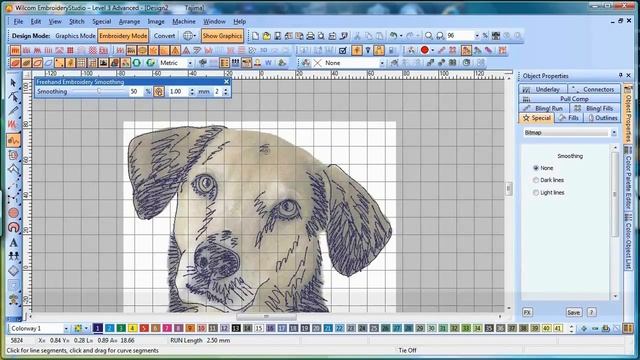
Task: Open the Bitmap dropdown in Object Properties
Action: 613,133
